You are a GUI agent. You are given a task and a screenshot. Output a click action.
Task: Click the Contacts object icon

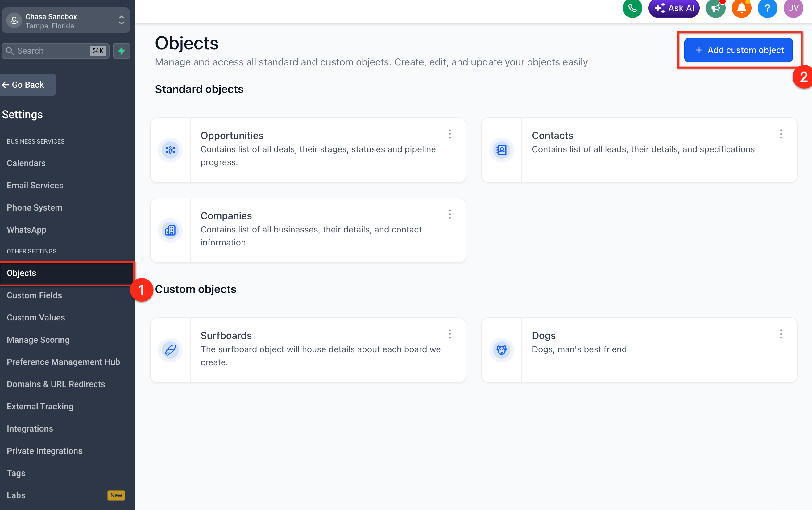(502, 150)
